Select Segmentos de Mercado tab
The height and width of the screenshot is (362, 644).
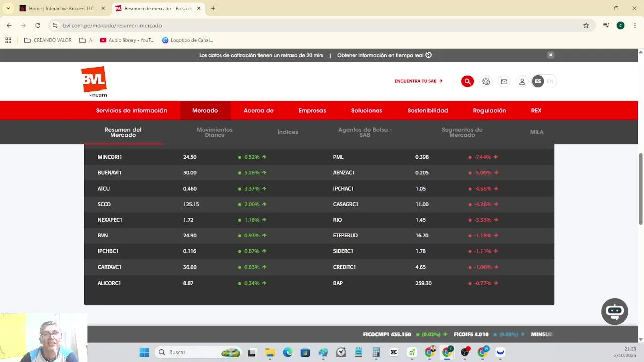pos(462,132)
